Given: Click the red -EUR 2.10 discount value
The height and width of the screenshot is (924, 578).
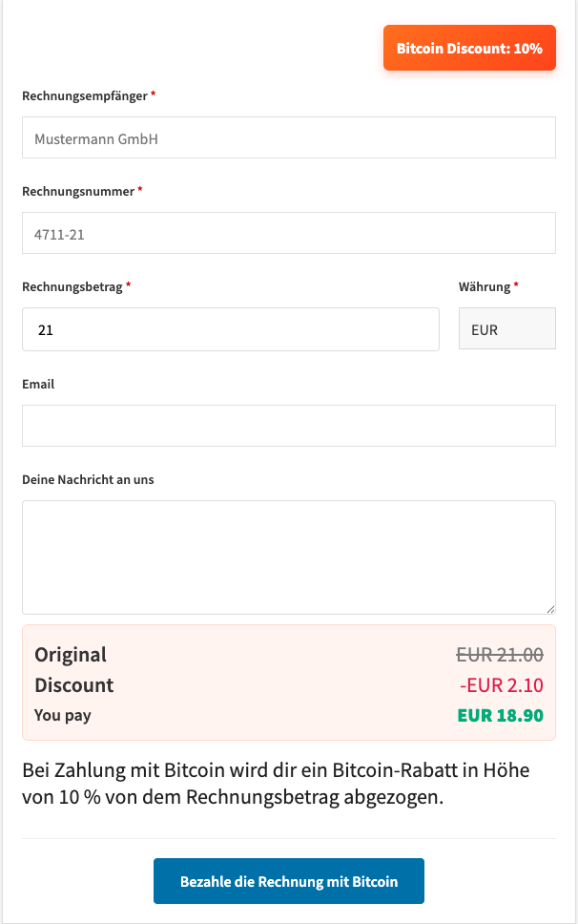Looking at the screenshot, I should (501, 685).
